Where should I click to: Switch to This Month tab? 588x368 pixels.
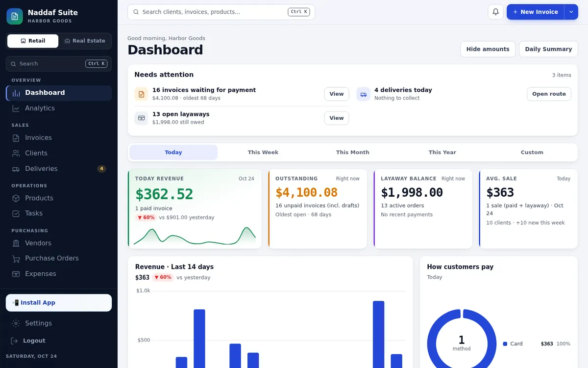pyautogui.click(x=353, y=152)
